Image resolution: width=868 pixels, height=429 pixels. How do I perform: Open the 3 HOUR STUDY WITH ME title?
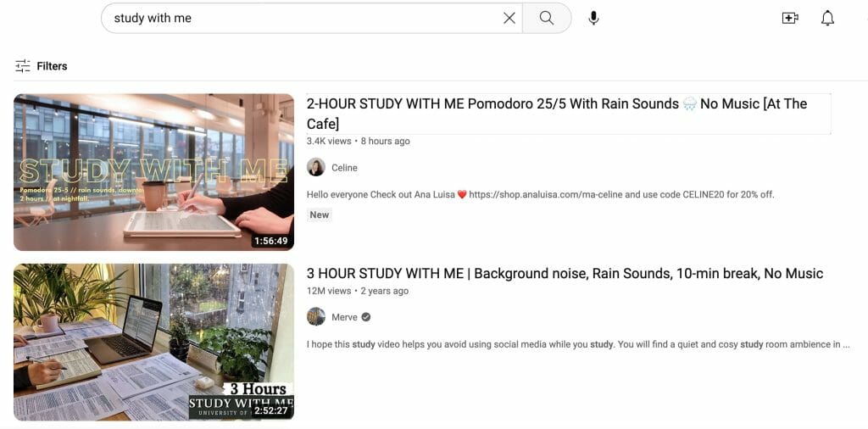click(565, 274)
